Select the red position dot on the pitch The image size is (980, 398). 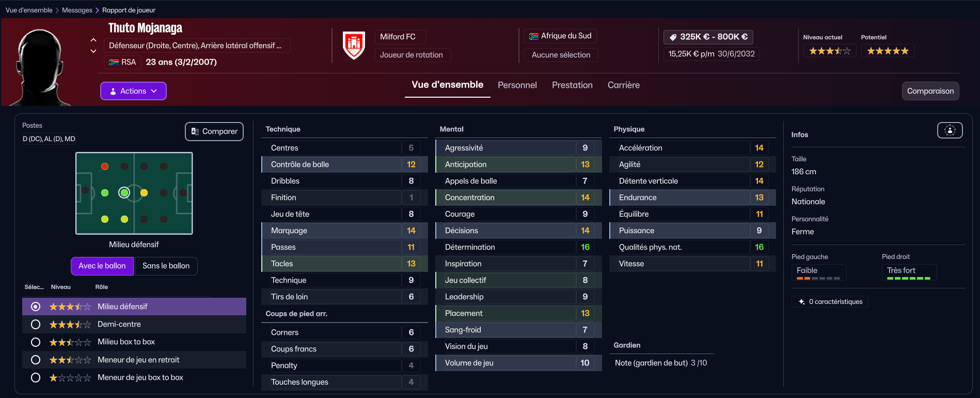coord(105,166)
